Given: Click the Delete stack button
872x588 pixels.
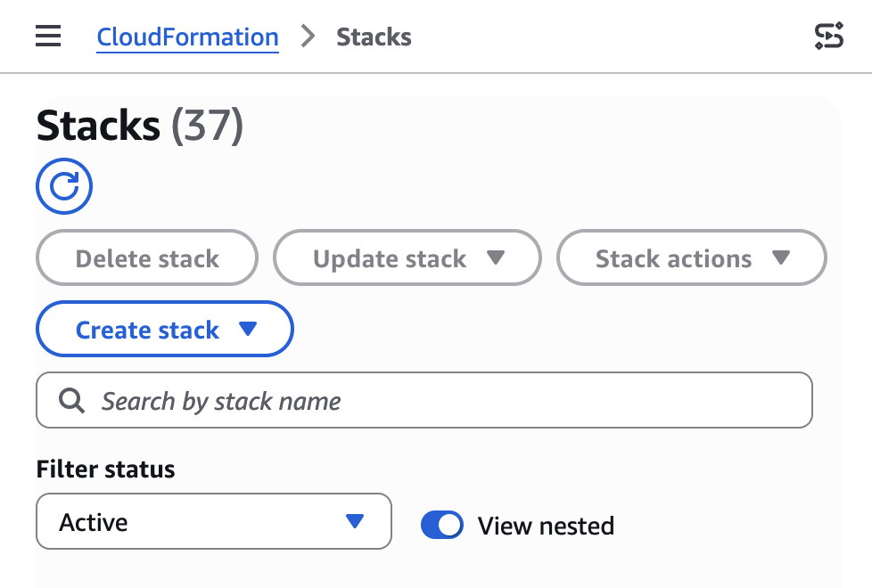Looking at the screenshot, I should coord(146,257).
